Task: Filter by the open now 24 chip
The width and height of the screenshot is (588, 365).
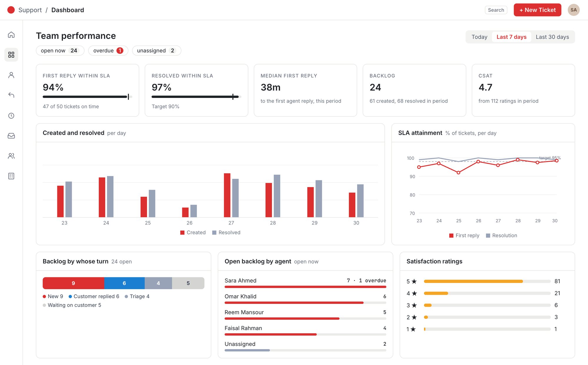Action: (60, 51)
